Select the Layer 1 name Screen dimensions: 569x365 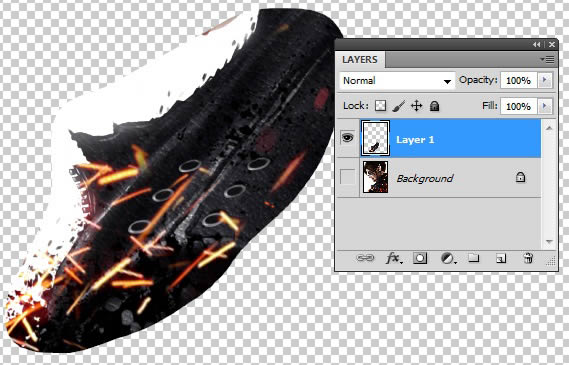pyautogui.click(x=415, y=140)
